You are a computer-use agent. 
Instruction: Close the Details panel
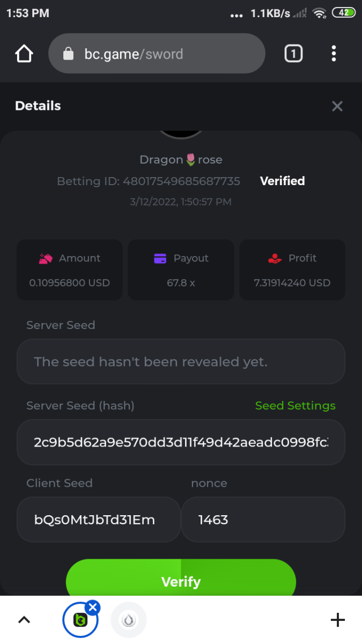coord(337,106)
